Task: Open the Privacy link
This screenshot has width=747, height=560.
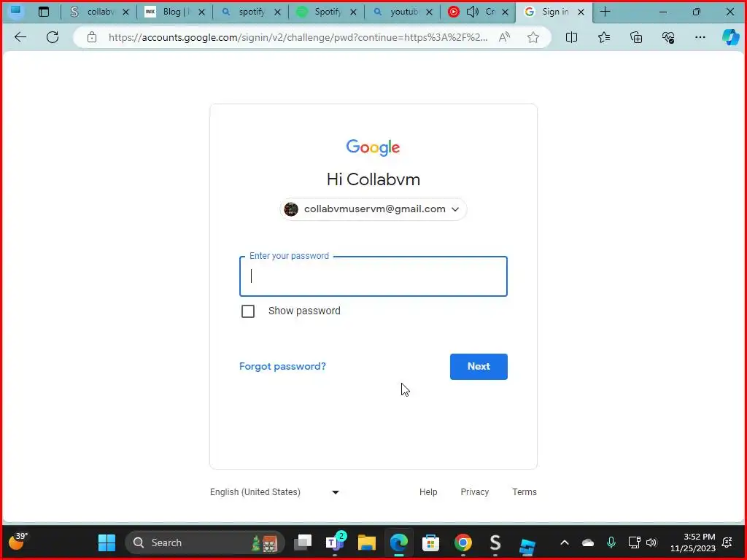Action: [x=474, y=492]
